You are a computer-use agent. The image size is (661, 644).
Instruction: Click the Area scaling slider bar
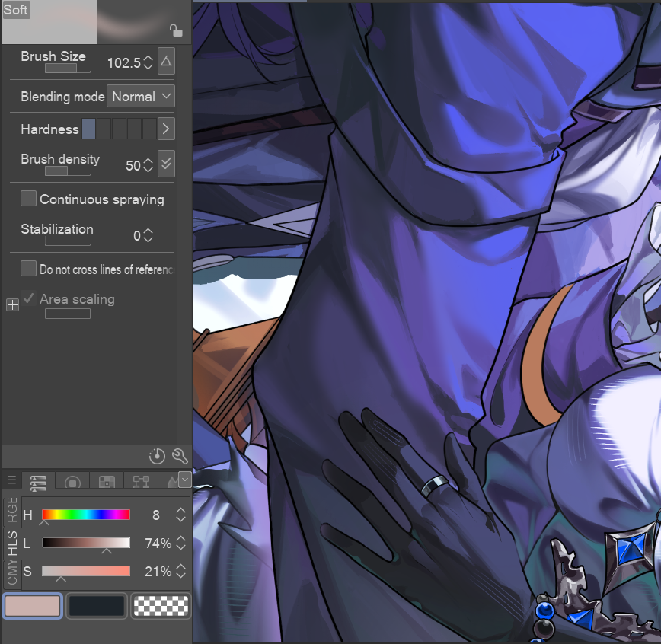tap(68, 314)
